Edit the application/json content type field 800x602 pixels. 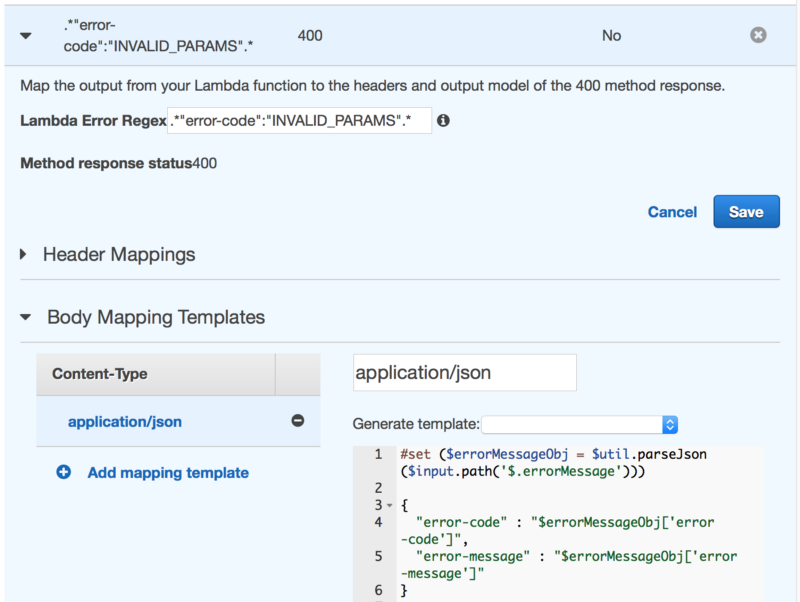[465, 372]
